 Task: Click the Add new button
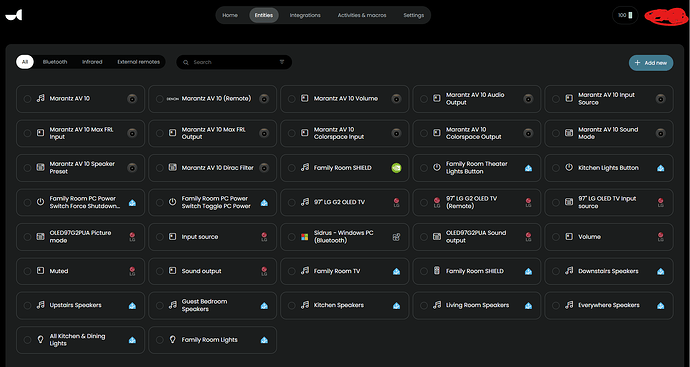651,63
